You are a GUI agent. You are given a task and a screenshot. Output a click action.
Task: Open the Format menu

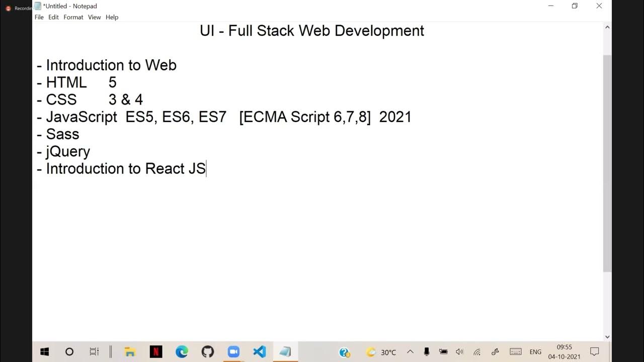point(73,17)
